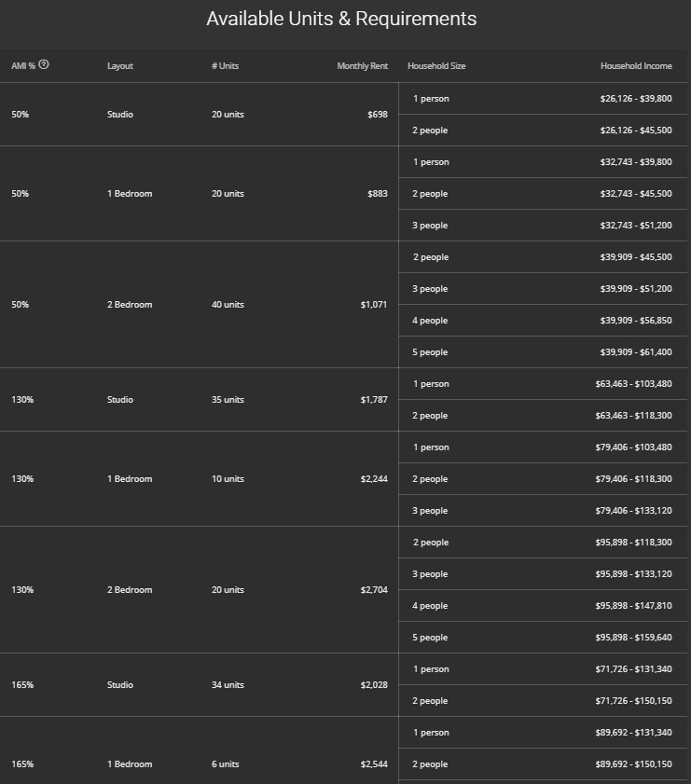Click the $2,244 monthly rent value

pyautogui.click(x=374, y=479)
